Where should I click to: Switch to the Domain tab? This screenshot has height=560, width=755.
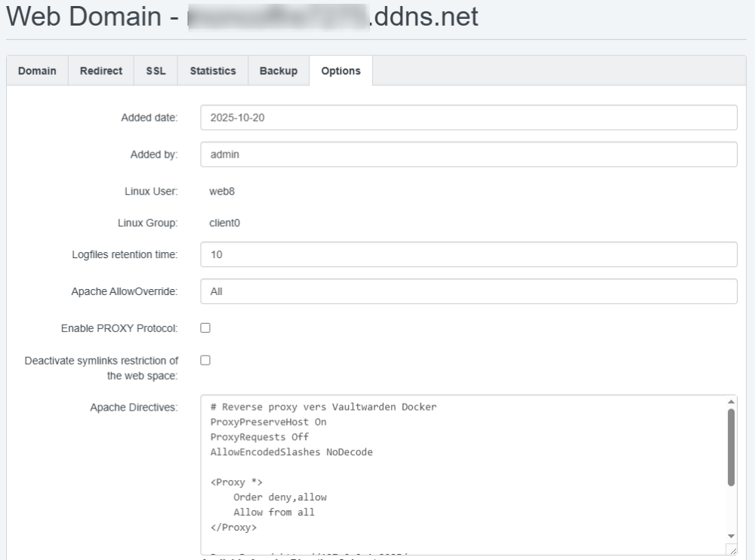tap(38, 71)
